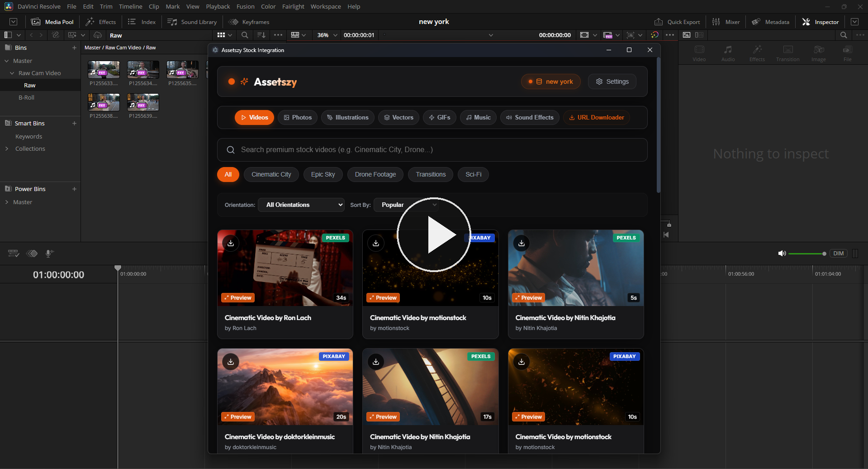Image resolution: width=868 pixels, height=469 pixels.
Task: Collapse the Master bin tree
Action: point(7,61)
